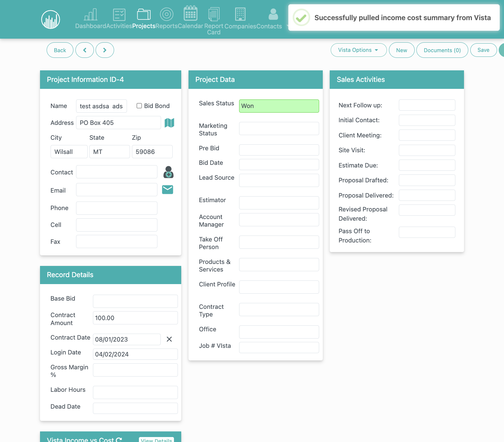The image size is (504, 442).
Task: Click the Save button
Action: click(483, 50)
